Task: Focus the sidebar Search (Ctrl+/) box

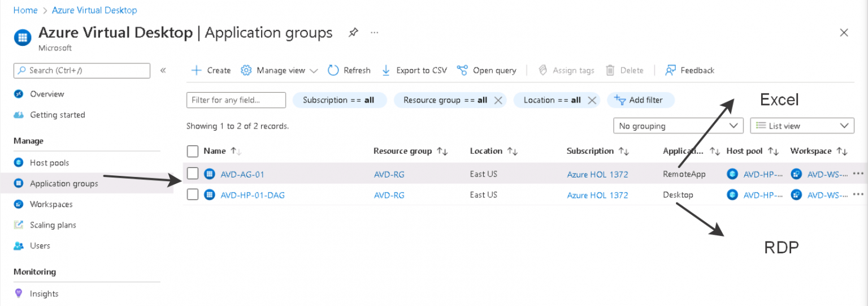Action: pyautogui.click(x=82, y=70)
